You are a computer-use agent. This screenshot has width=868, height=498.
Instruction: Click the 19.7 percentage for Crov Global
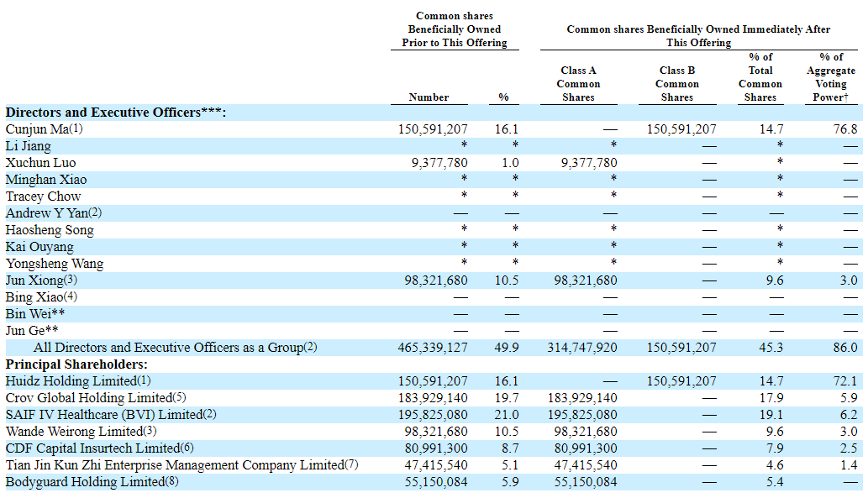[x=507, y=398]
